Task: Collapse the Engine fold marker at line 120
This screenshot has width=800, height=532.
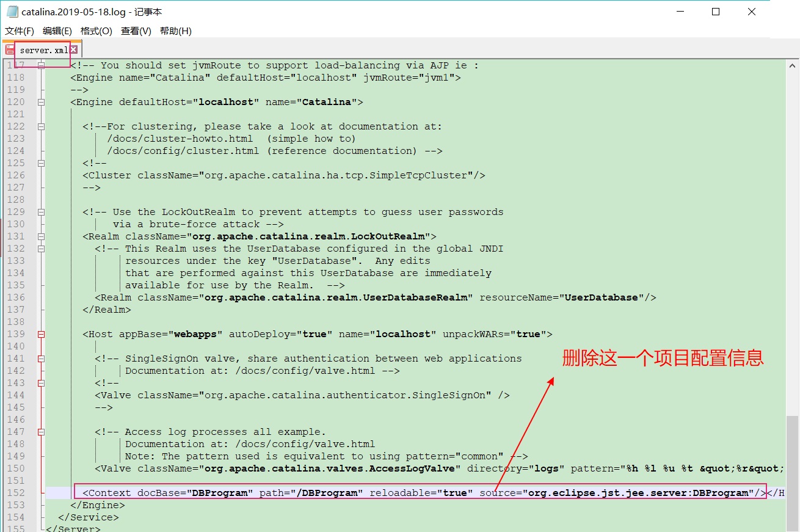Action: (41, 102)
